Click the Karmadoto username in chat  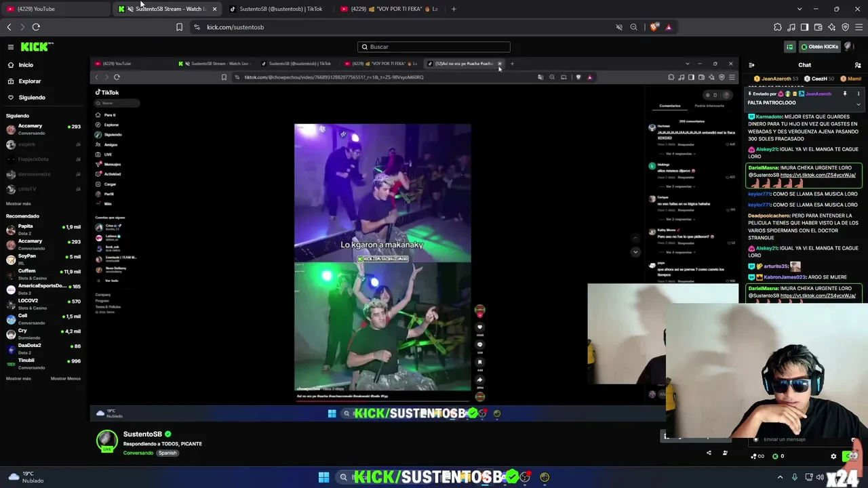pyautogui.click(x=769, y=117)
